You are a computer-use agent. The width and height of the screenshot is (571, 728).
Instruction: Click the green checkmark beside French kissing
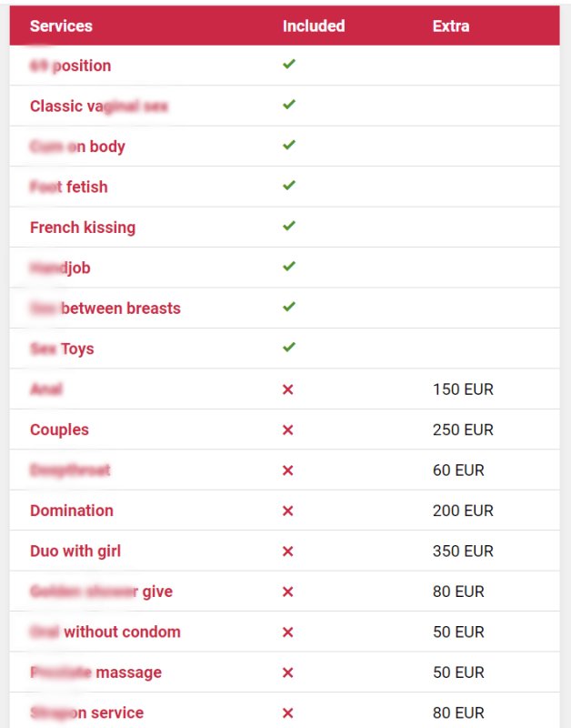[x=289, y=227]
